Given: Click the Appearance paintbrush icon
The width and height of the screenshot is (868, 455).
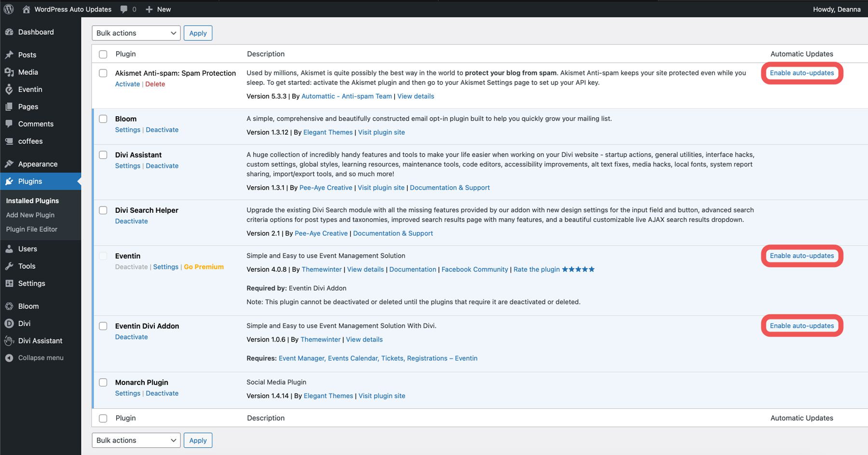Looking at the screenshot, I should click(x=10, y=164).
